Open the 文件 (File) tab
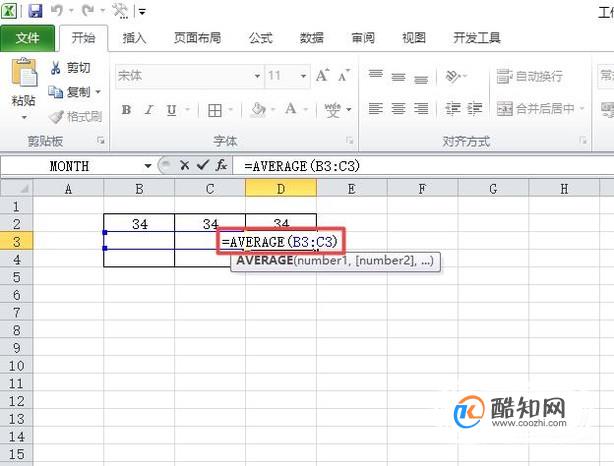The height and width of the screenshot is (466, 614). pos(27,38)
